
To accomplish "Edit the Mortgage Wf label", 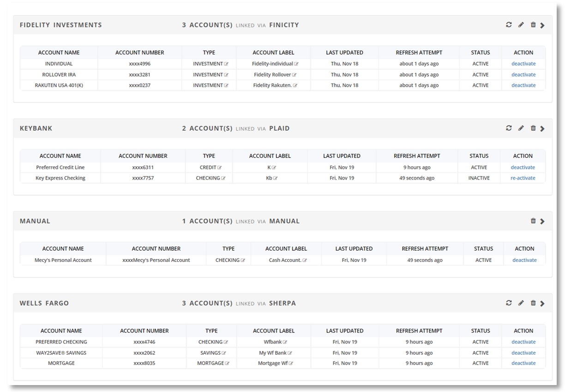I will coord(291,363).
